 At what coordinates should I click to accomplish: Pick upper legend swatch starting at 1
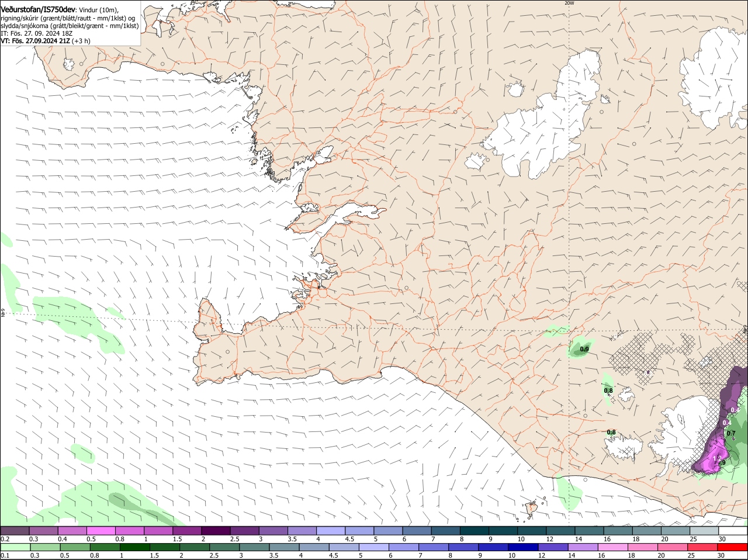coord(158,530)
